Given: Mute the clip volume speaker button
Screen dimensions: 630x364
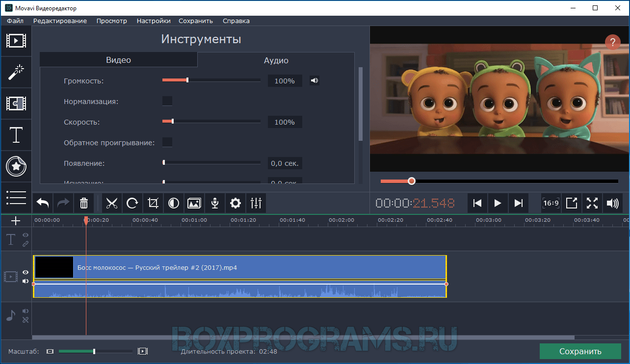Looking at the screenshot, I should [315, 81].
